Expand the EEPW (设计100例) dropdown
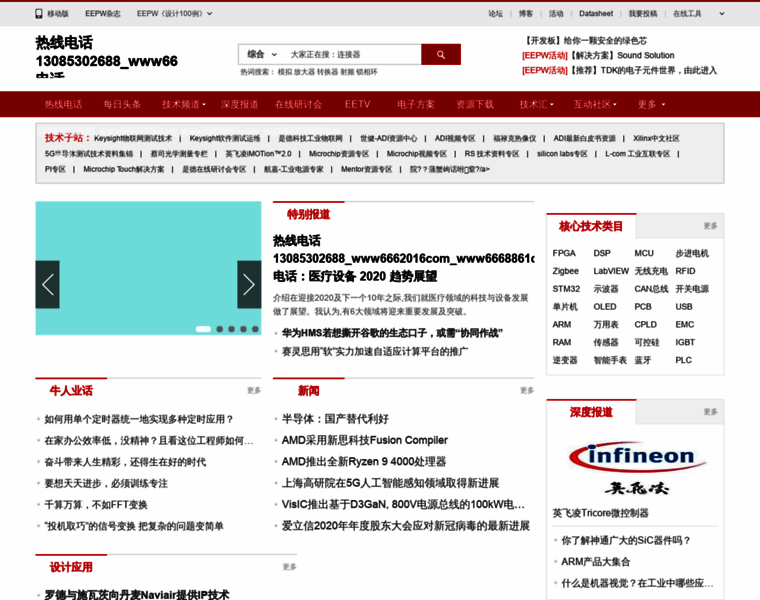This screenshot has height=600, width=760. pyautogui.click(x=174, y=14)
